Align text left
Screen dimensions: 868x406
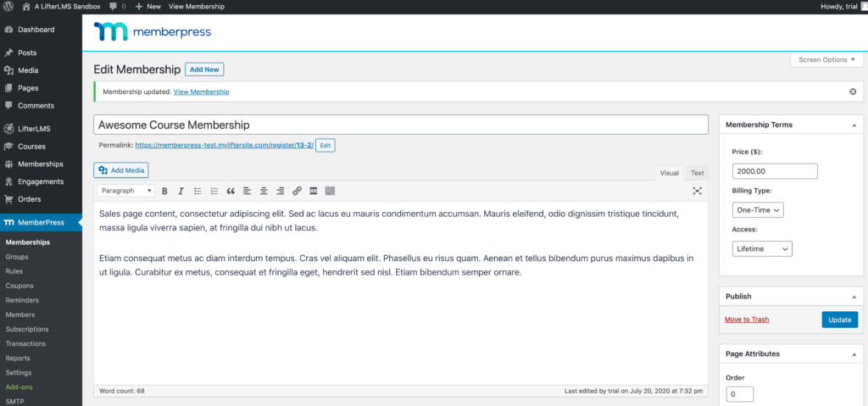click(247, 191)
